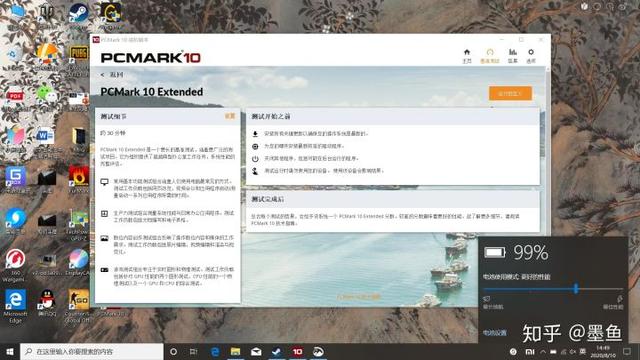Open the taskbar clock and date

[603, 351]
